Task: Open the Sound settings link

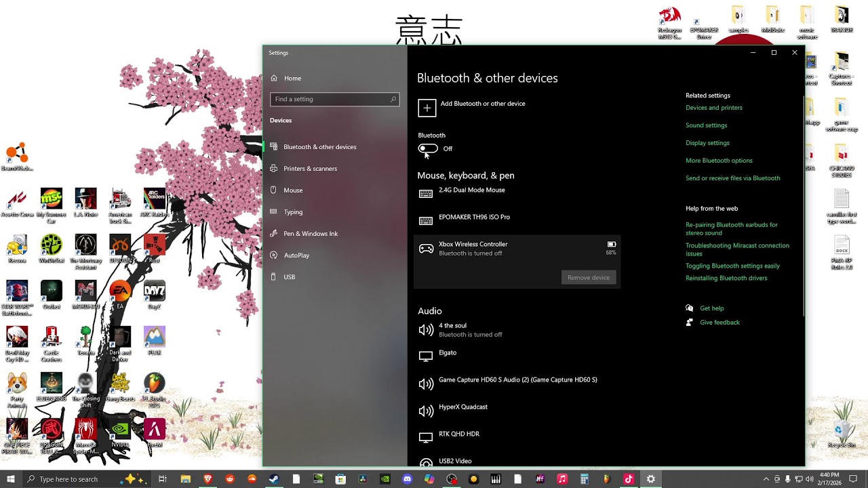Action: point(707,125)
